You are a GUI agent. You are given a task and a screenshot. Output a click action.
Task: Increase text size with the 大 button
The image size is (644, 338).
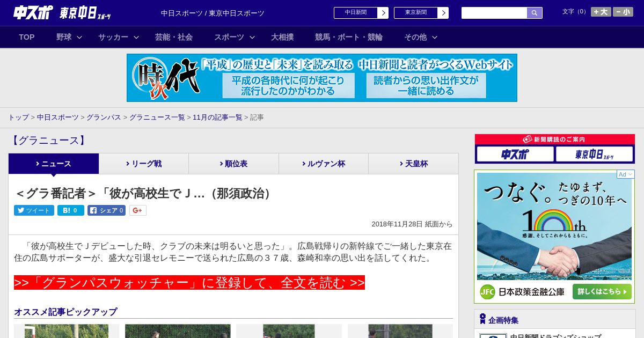point(601,12)
